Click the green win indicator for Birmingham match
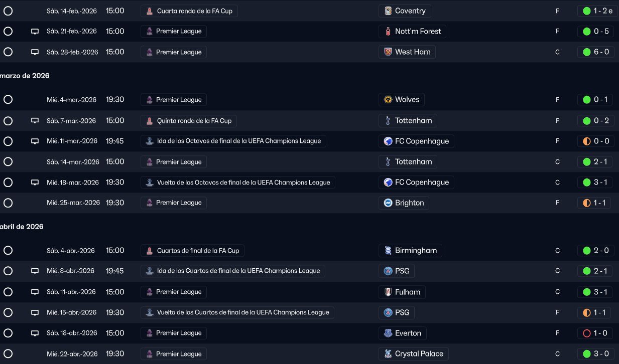Image resolution: width=619 pixels, height=364 pixels. [586, 251]
